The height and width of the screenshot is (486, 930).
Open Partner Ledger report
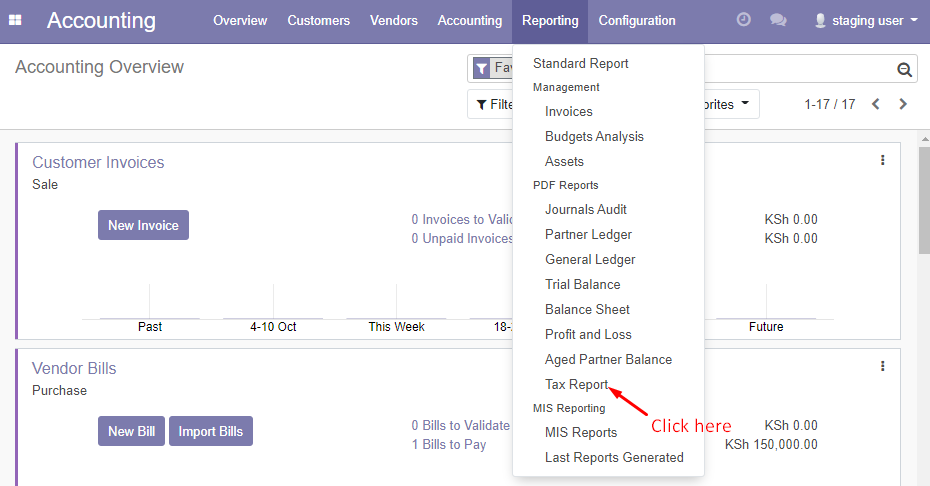588,234
